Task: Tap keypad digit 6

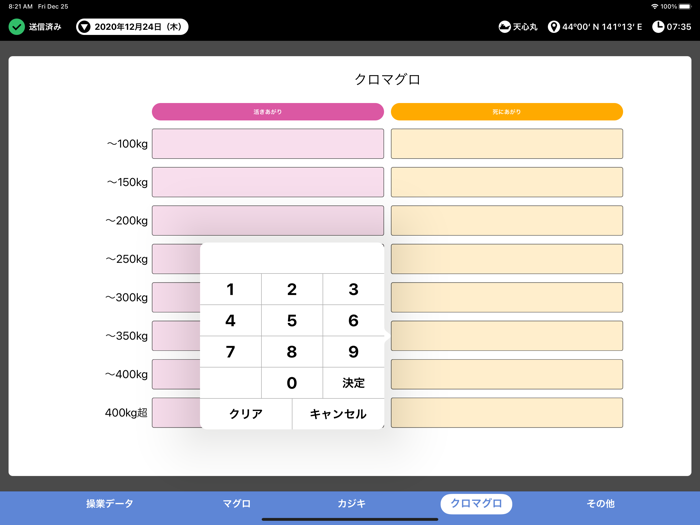Action: click(x=354, y=321)
